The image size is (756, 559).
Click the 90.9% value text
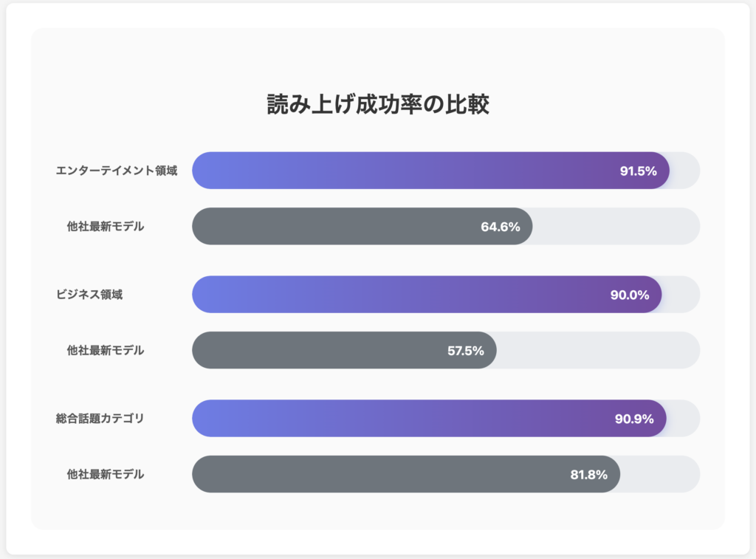(x=634, y=419)
